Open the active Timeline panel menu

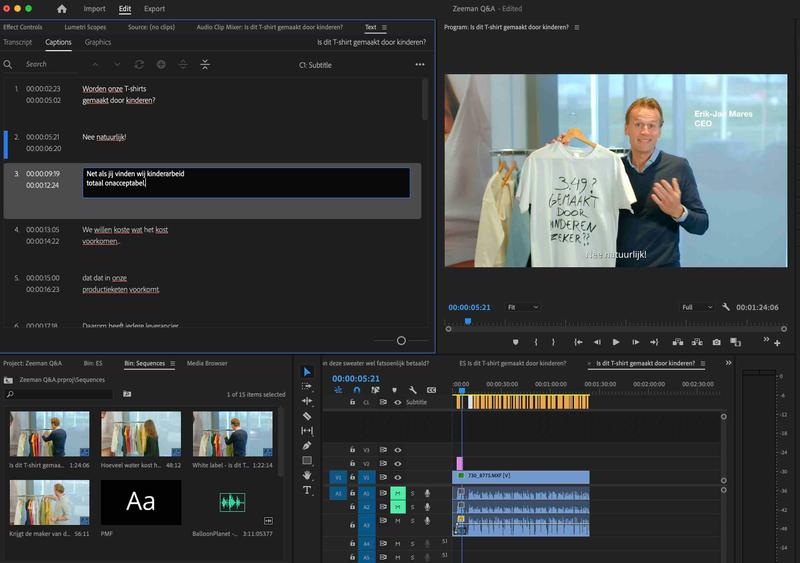tap(703, 363)
